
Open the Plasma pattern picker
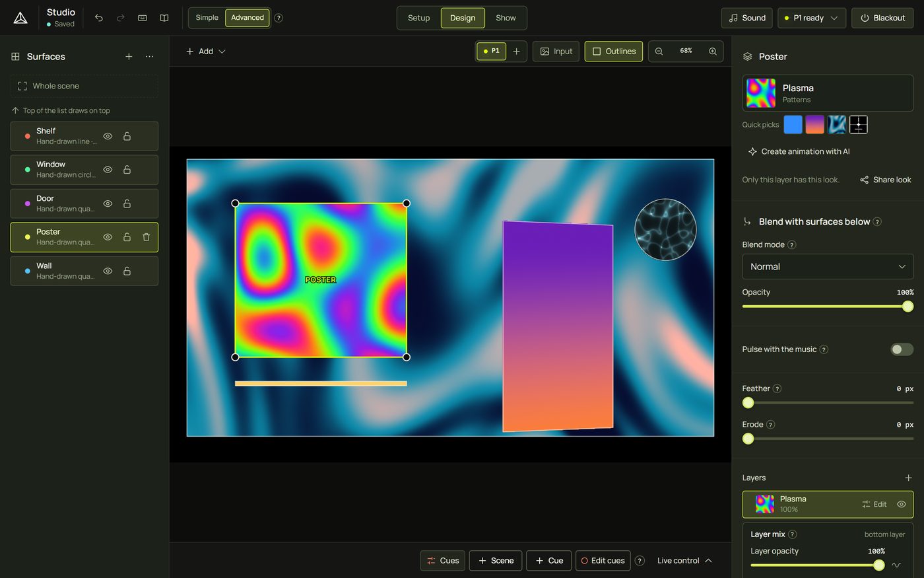point(828,93)
